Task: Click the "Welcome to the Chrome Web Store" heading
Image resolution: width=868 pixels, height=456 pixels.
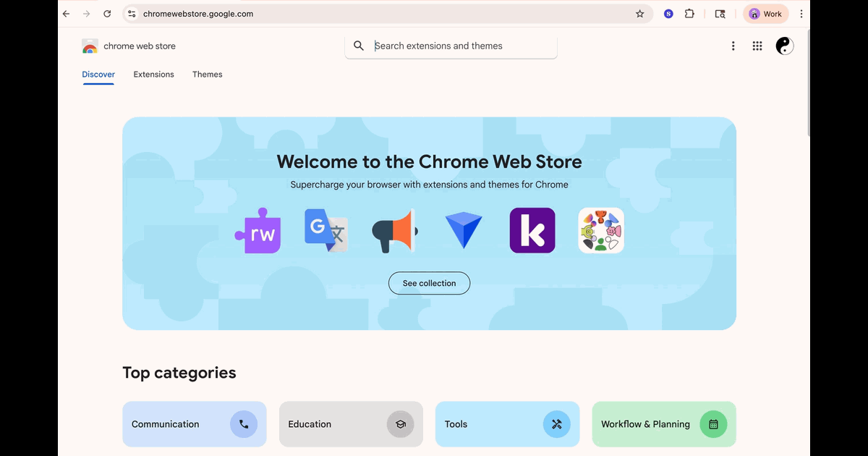Action: pos(430,161)
